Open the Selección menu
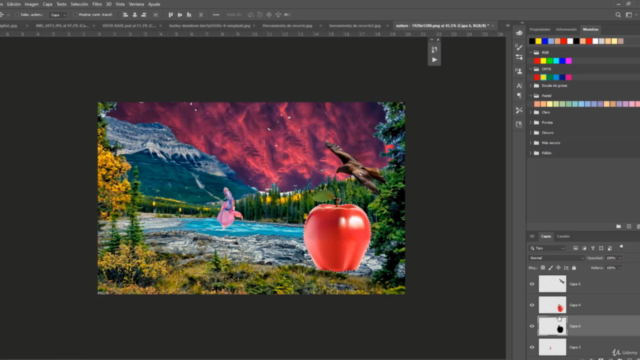 [x=79, y=4]
